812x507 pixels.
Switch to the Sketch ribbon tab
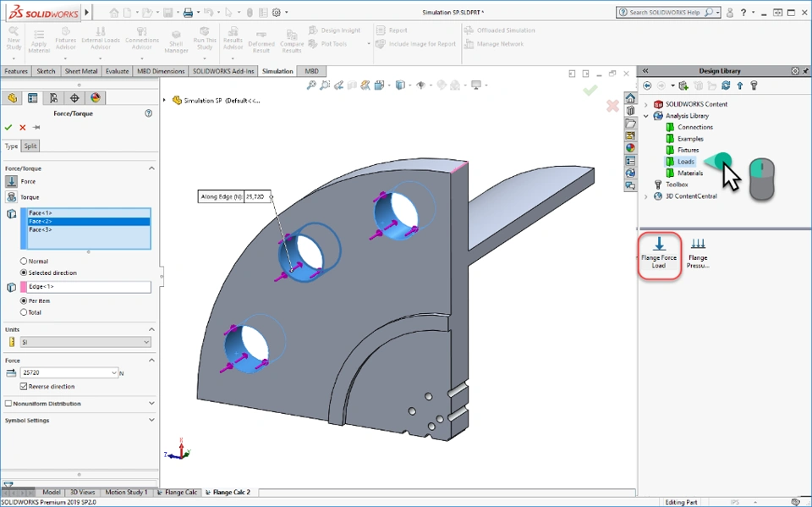[x=46, y=71]
